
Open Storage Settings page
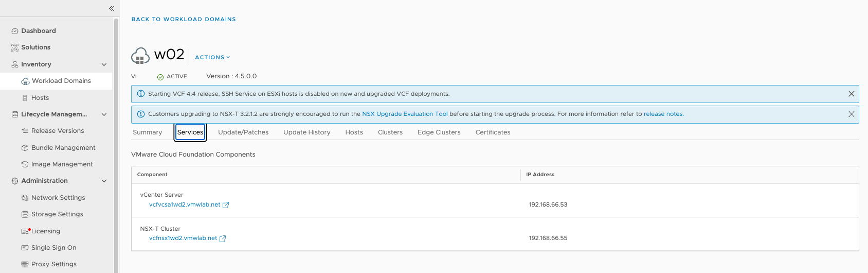[x=57, y=214]
